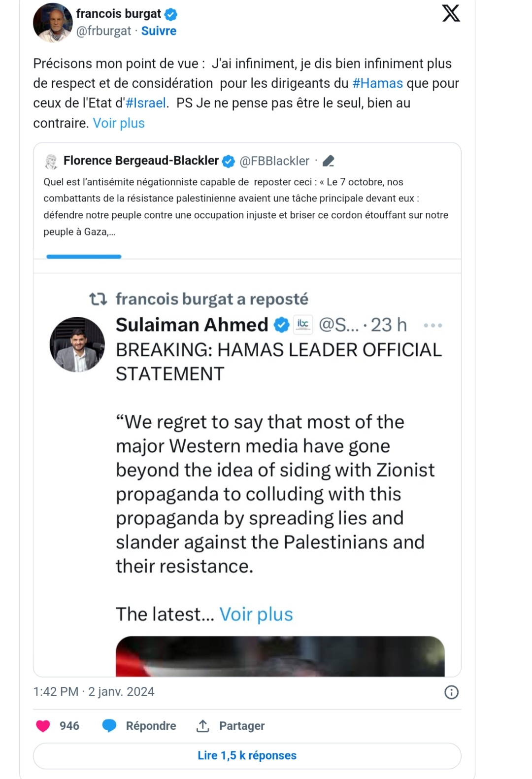This screenshot has height=779, width=532.
Task: Click the edited pencil icon by @FBBlackler
Action: (x=329, y=161)
